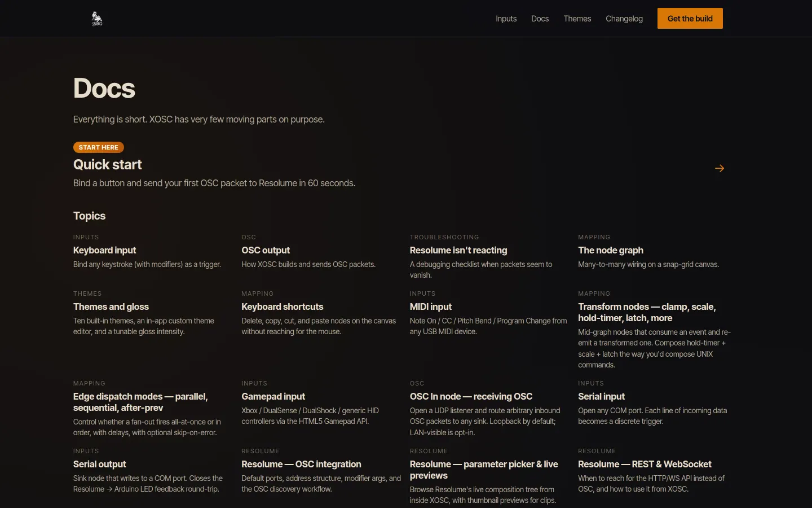Open the Resolume — OSC integration topic

[x=301, y=464]
